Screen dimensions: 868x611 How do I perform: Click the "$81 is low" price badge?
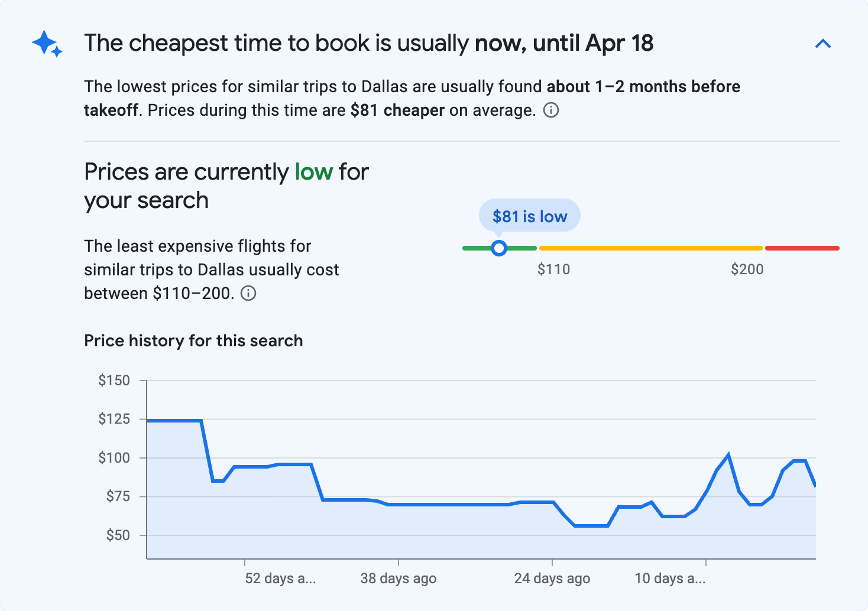[529, 215]
